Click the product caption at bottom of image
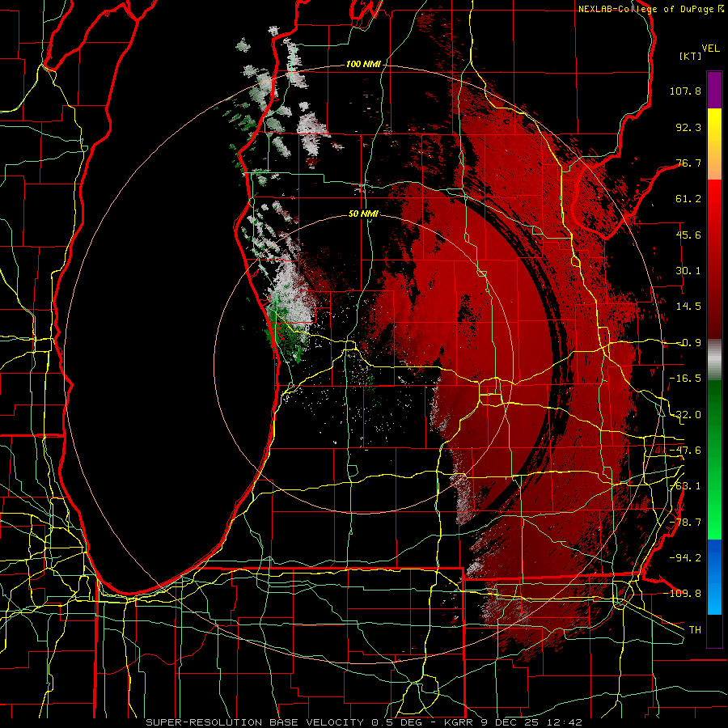The image size is (728, 728). point(363,722)
